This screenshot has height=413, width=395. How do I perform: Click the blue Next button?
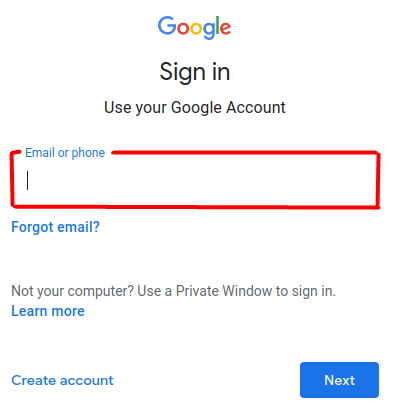click(x=339, y=380)
